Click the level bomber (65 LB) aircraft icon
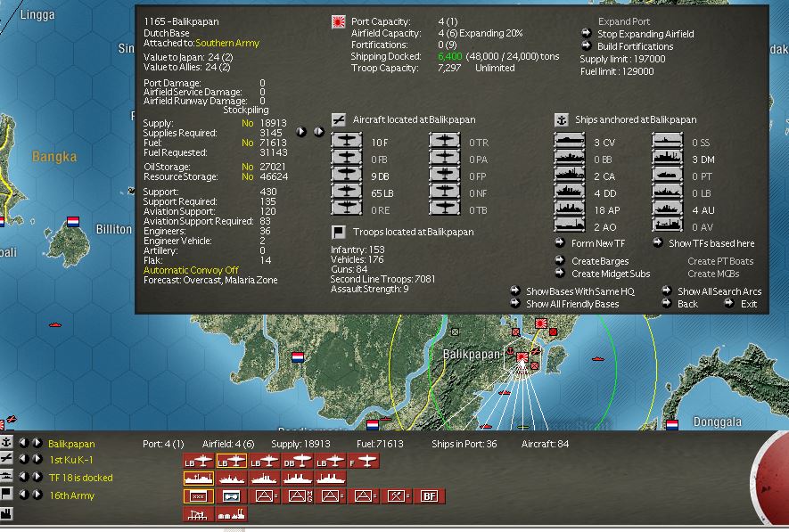Screen dimensions: 789x532 (346, 192)
